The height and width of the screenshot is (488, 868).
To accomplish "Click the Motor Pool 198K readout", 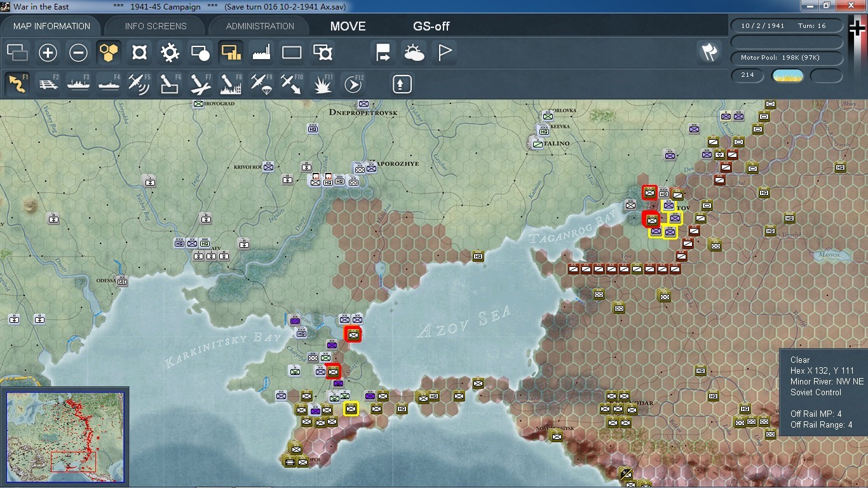I will [787, 57].
